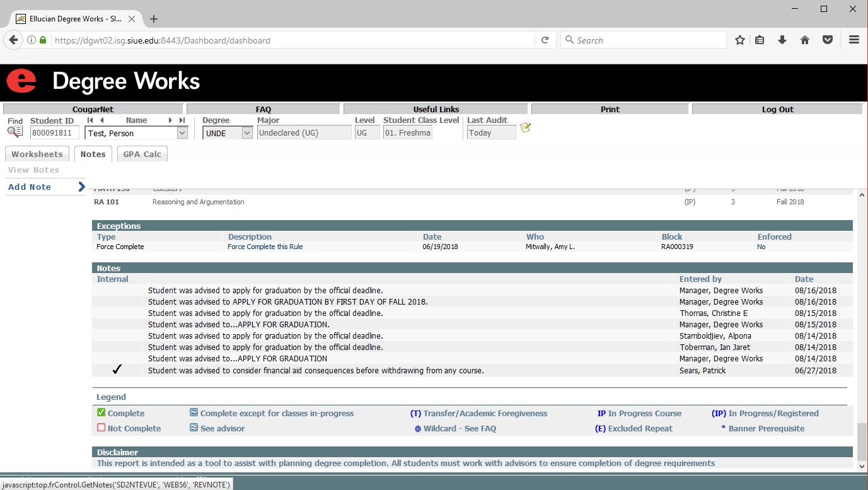Click the notepad icon beside Last Audit
This screenshot has height=490, width=868.
(525, 128)
